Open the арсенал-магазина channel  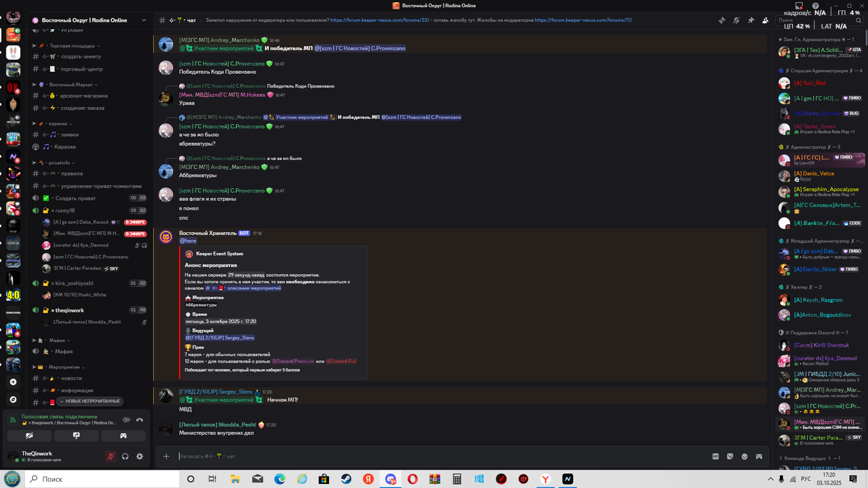pos(89,96)
